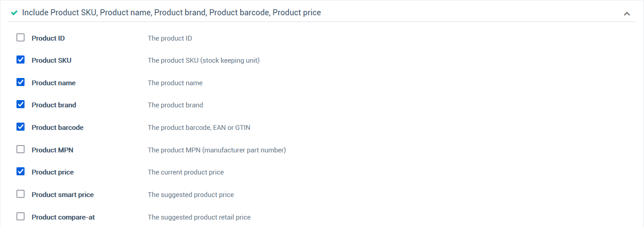Select the Product smart price label
The image size is (644, 230).
click(x=63, y=195)
